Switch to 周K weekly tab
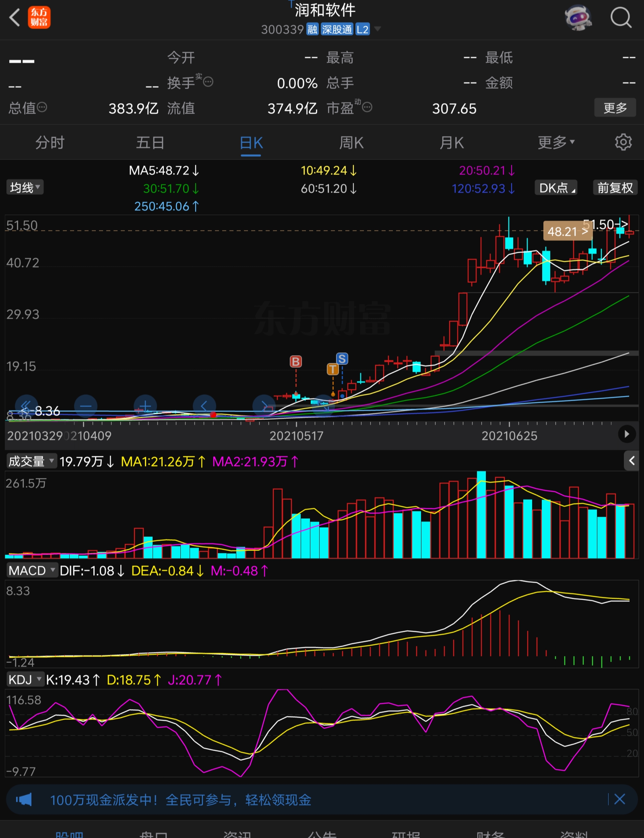Image resolution: width=644 pixels, height=838 pixels. [351, 142]
